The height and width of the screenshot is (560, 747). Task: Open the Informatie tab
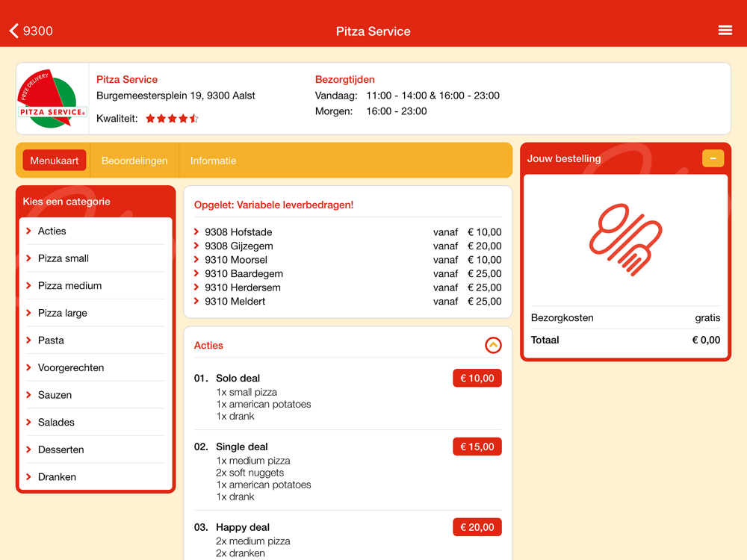pos(213,161)
